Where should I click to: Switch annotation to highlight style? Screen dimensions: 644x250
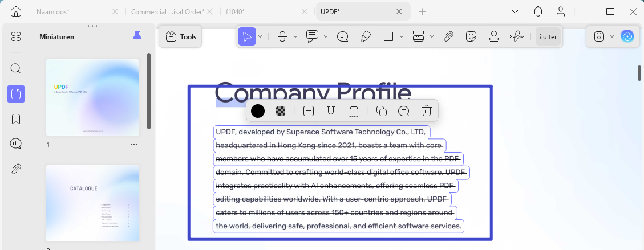point(308,111)
